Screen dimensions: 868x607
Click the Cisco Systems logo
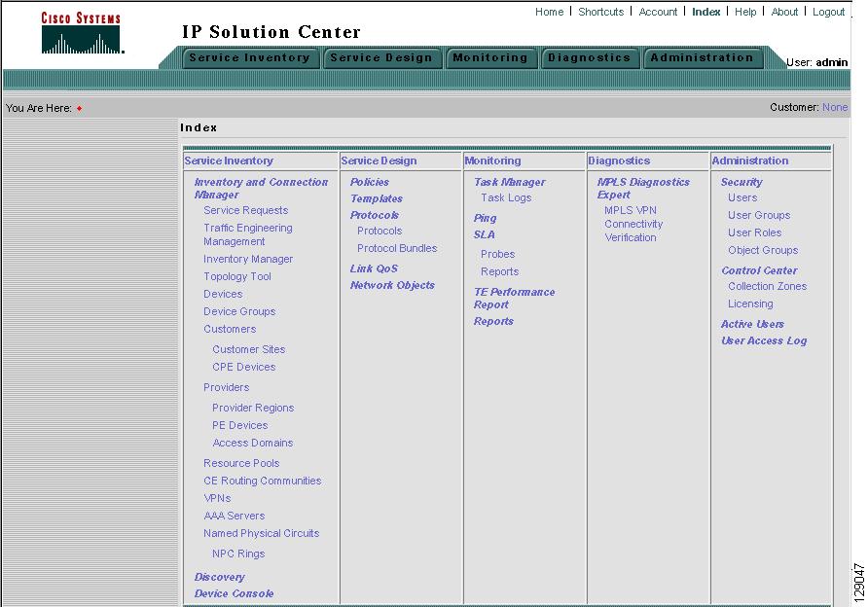click(x=82, y=33)
